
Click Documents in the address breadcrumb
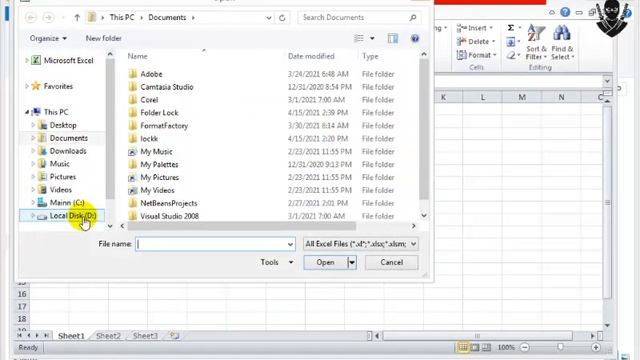[x=167, y=18]
